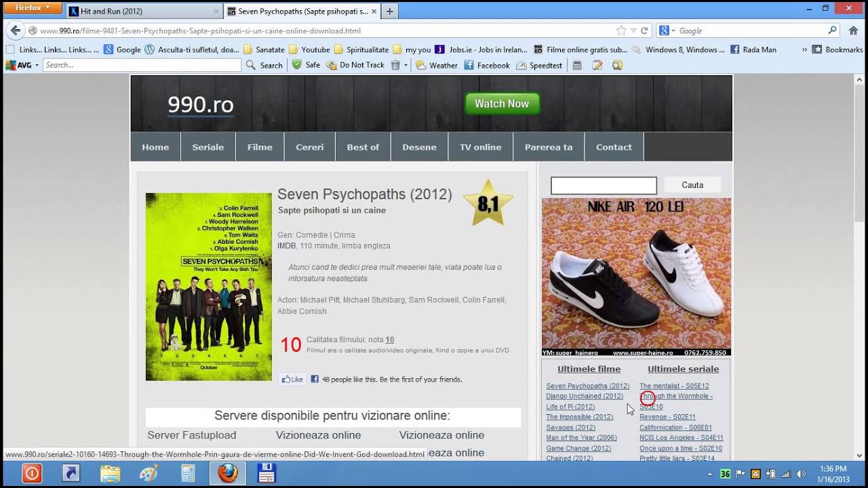Reload the page with the refresh icon
Image resolution: width=868 pixels, height=488 pixels.
(644, 30)
